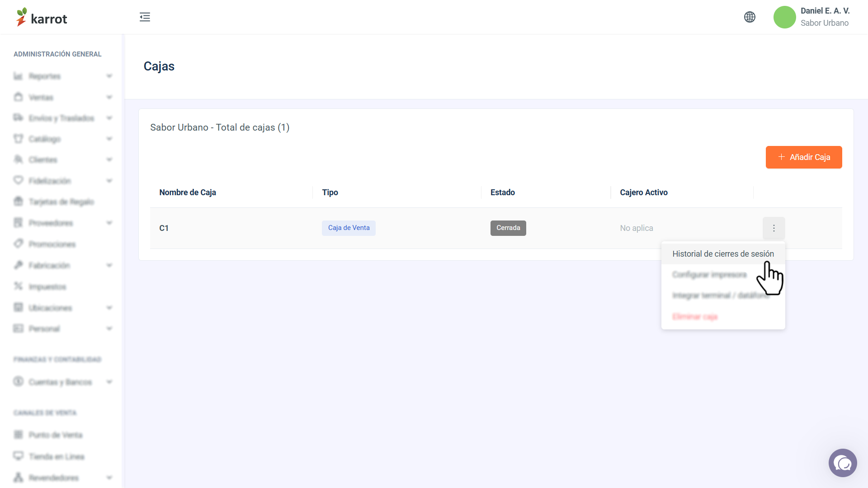868x488 pixels.
Task: Click the green user avatar
Action: [x=784, y=17]
